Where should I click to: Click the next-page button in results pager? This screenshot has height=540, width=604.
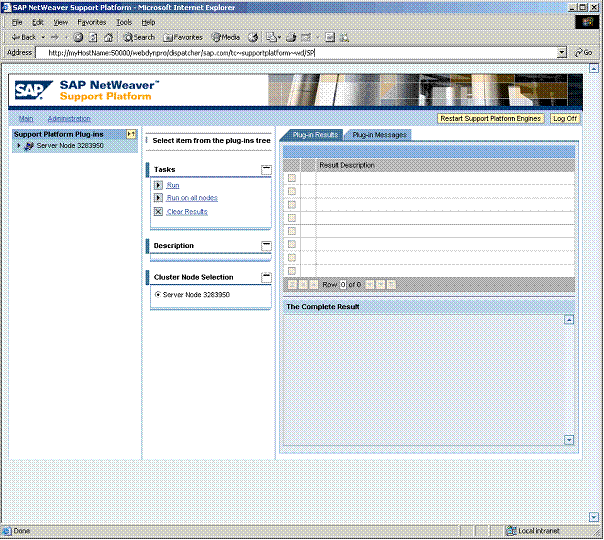(380, 285)
